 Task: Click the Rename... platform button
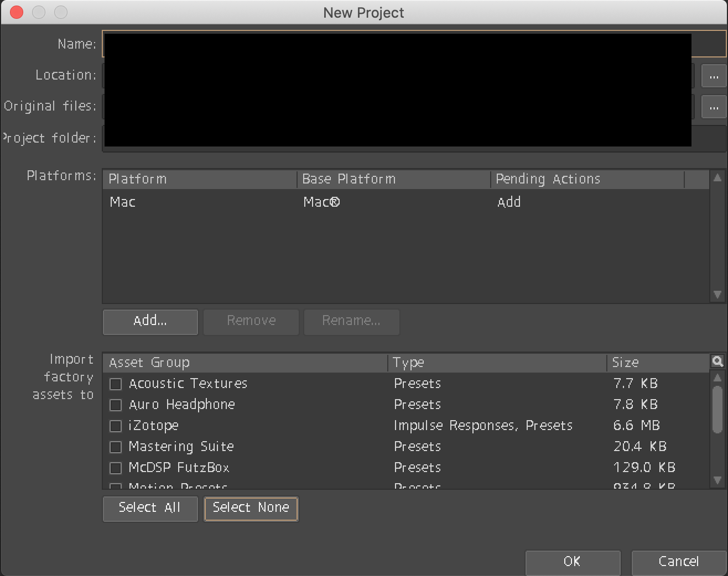click(351, 322)
